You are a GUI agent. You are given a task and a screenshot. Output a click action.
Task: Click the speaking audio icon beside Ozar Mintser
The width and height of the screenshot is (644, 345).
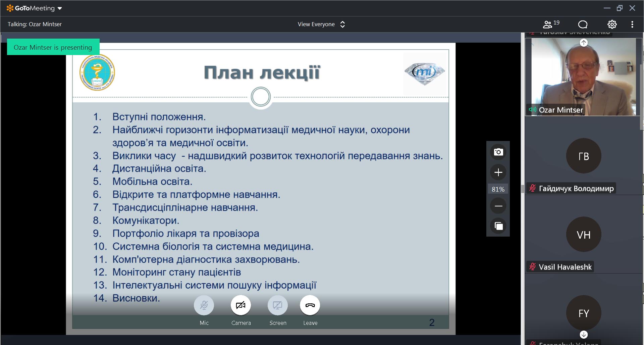(532, 109)
